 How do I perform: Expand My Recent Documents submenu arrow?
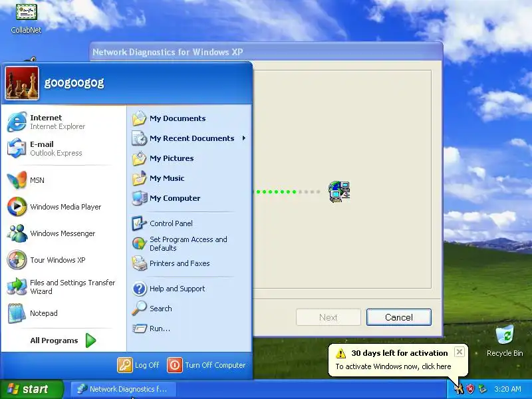[244, 138]
